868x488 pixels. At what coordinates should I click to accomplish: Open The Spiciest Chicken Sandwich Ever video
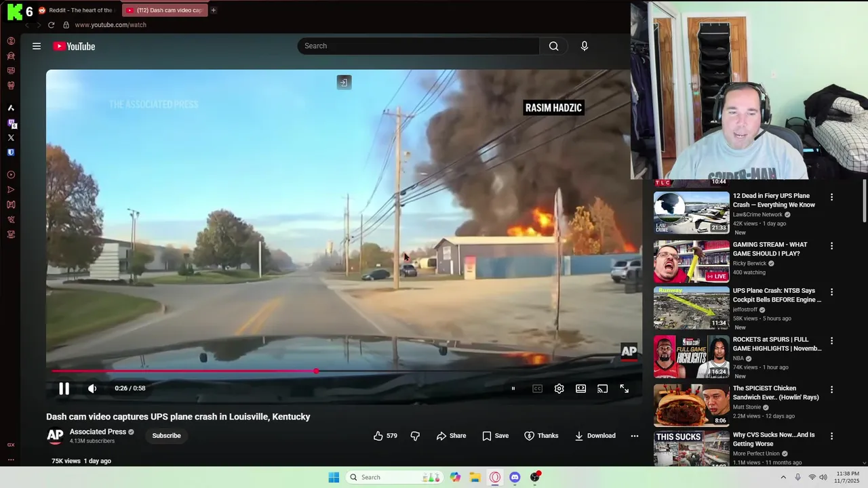(x=776, y=392)
